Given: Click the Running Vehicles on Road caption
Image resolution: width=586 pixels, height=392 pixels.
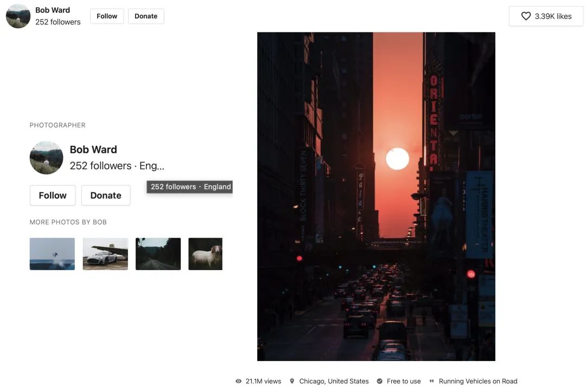Looking at the screenshot, I should click(x=478, y=381).
